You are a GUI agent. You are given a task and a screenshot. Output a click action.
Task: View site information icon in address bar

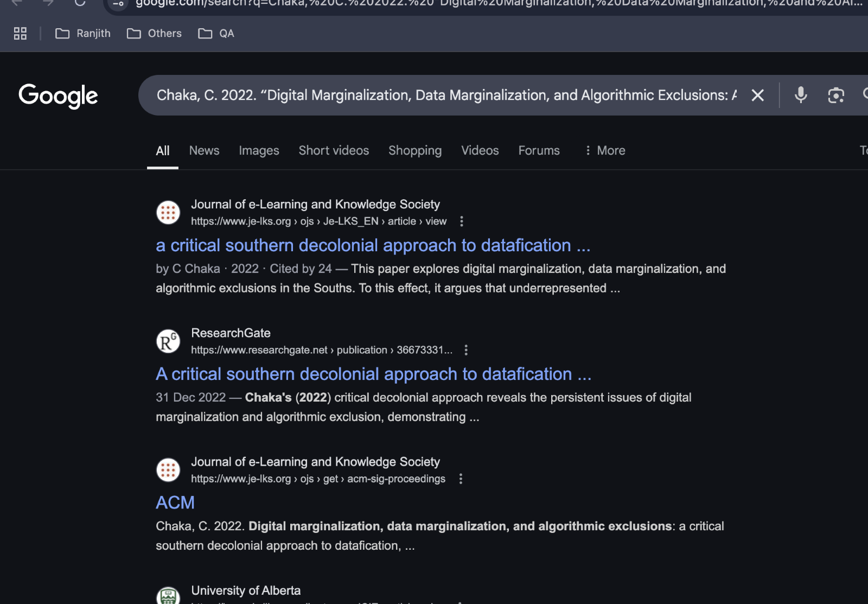point(118,3)
